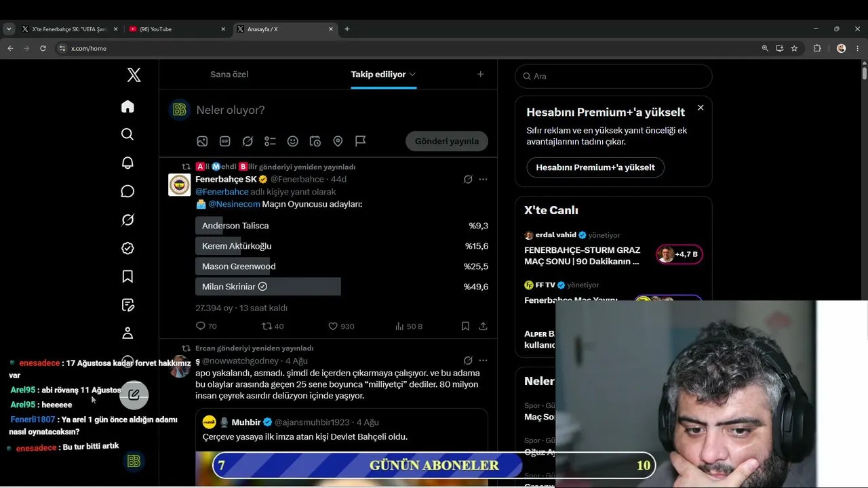Open a new browser tab
The width and height of the screenshot is (868, 488).
pos(347,29)
